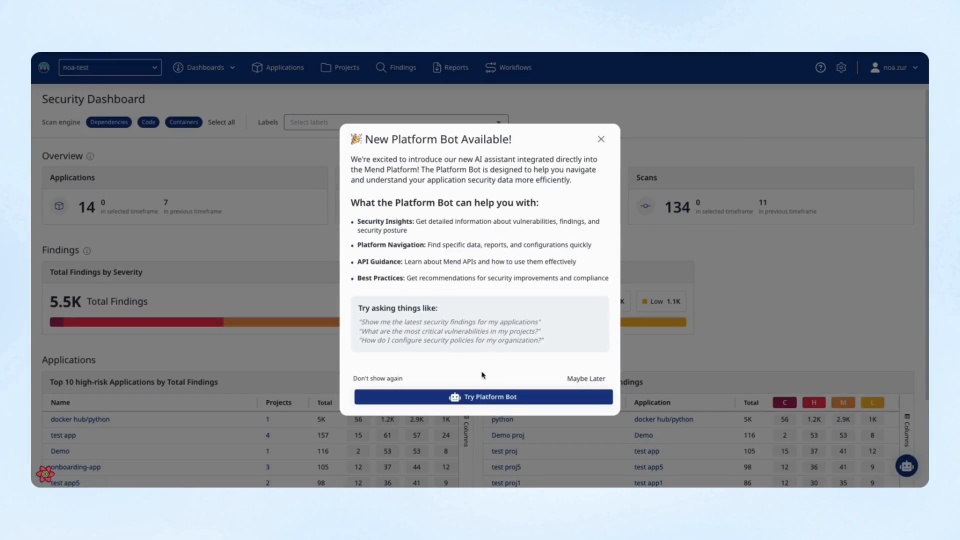
Task: Click the Applications cube icon in Overview
Action: coord(59,206)
